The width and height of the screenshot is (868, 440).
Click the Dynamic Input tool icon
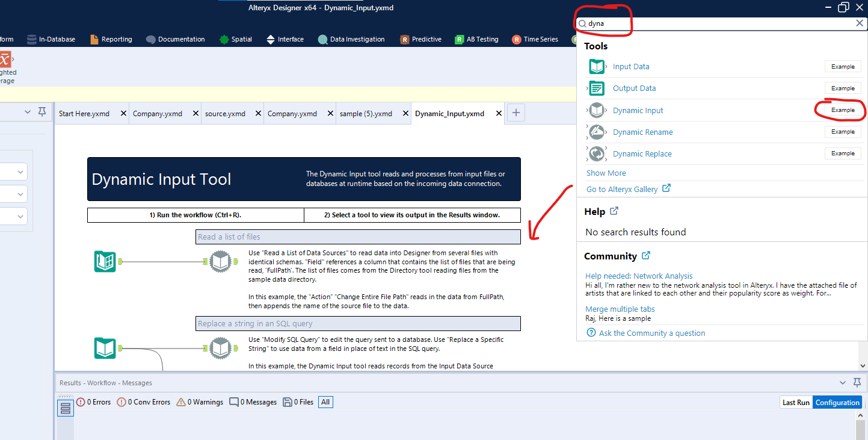597,110
